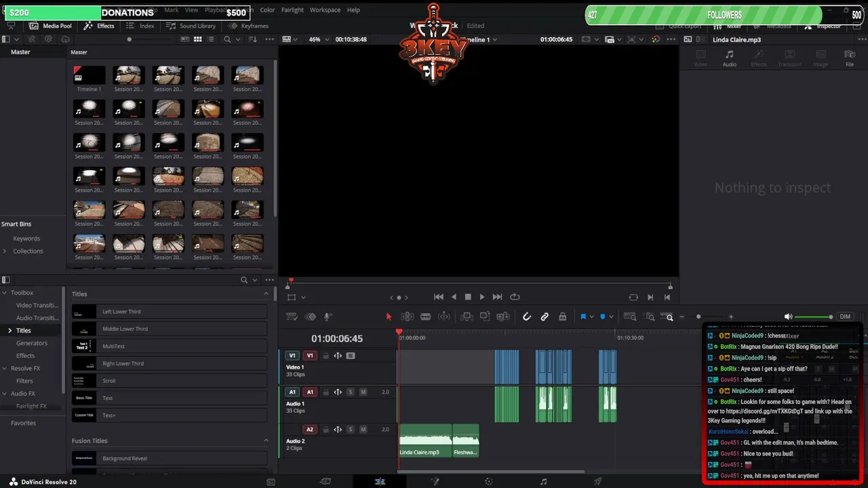Play the timeline forward

[482, 297]
